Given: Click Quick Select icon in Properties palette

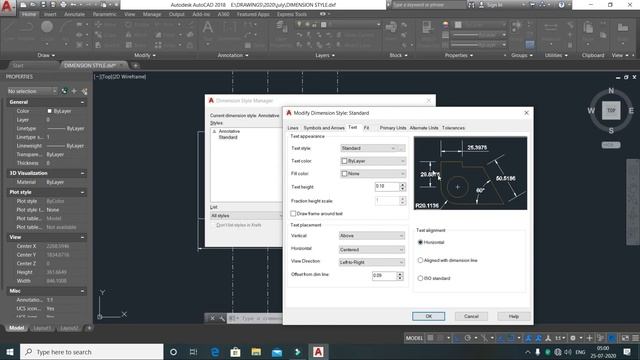Looking at the screenshot, I should (84, 91).
